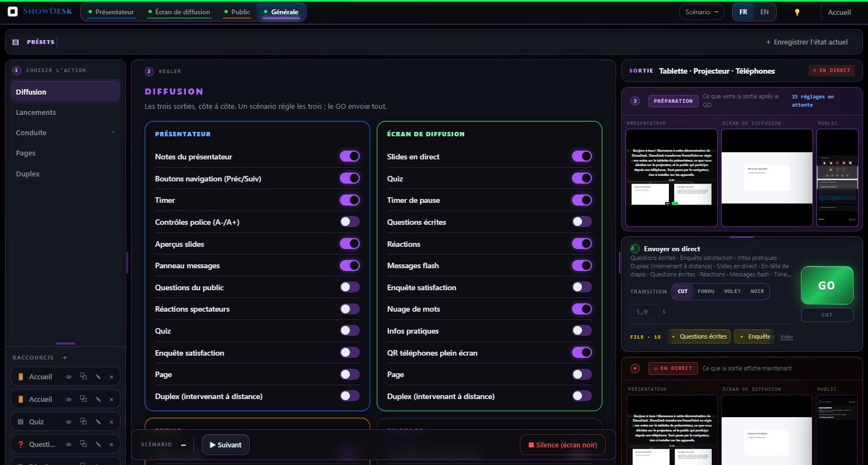Turn off QR téléphones plein écran
The width and height of the screenshot is (868, 465).
click(x=582, y=352)
